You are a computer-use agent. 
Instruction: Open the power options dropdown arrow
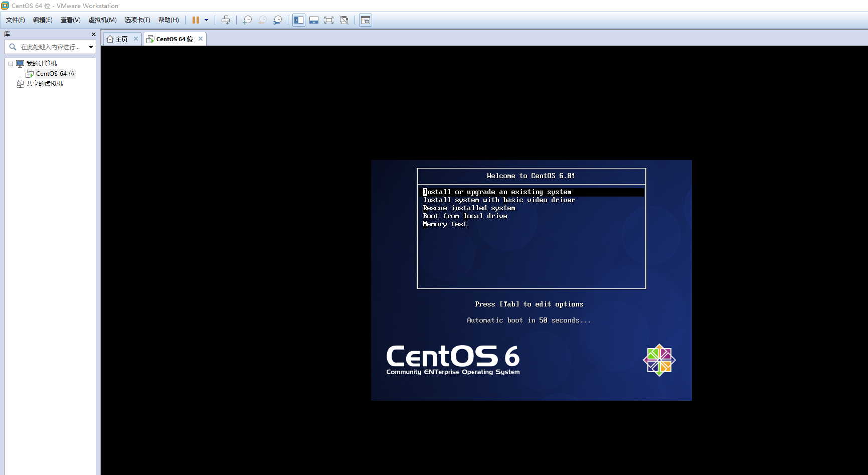[206, 20]
